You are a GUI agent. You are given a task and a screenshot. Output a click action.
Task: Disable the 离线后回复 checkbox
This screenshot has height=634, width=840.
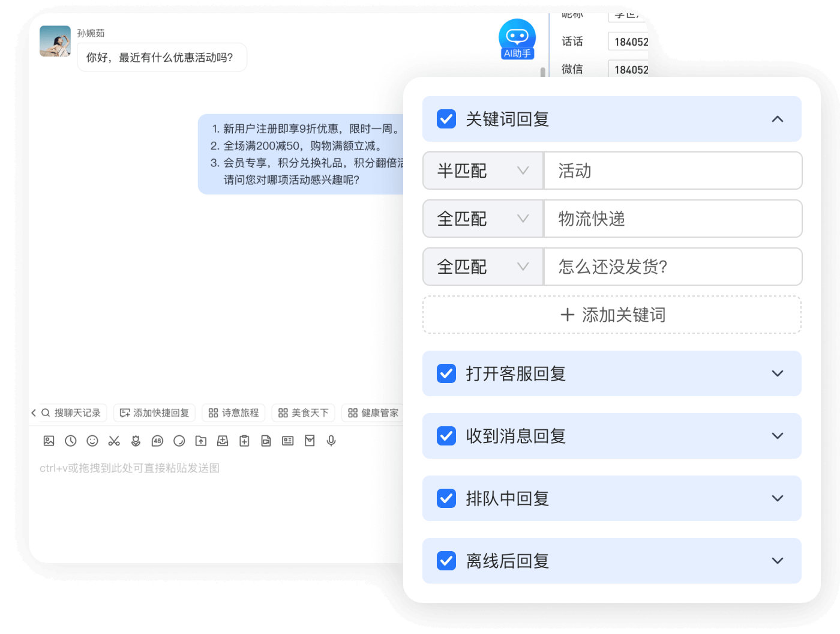click(x=446, y=561)
